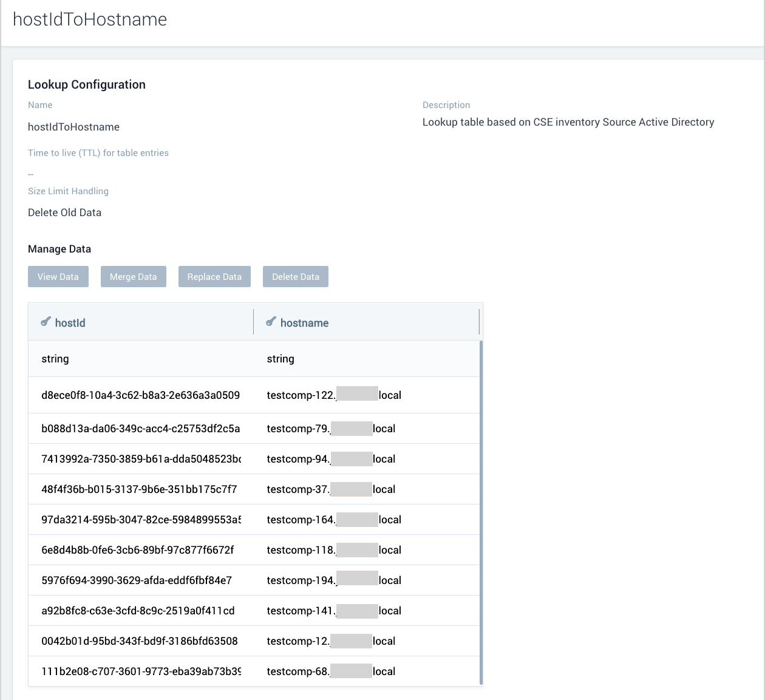Click the lookup name hostIdToHostname in the page header

pyautogui.click(x=89, y=19)
